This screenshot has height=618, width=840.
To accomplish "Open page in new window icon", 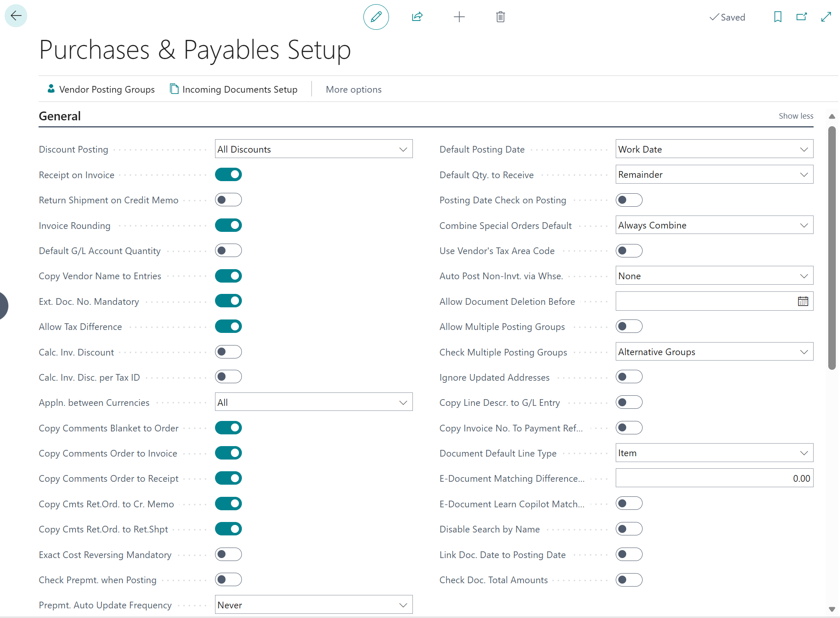I will point(802,17).
